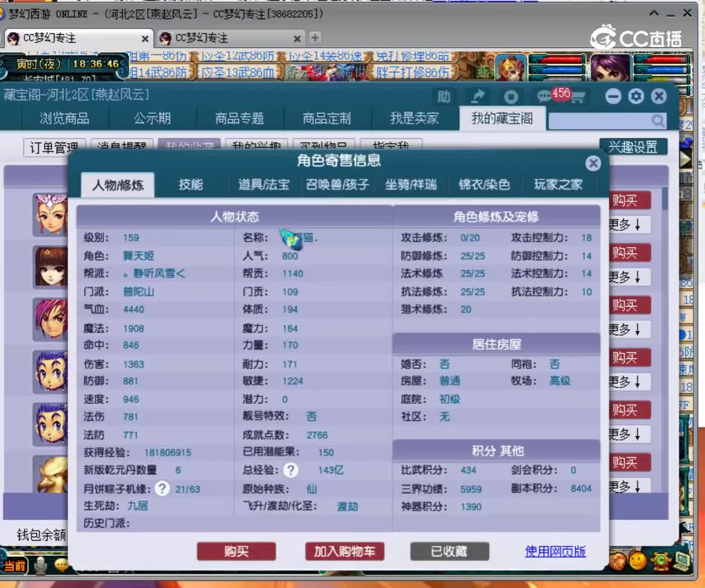Click the 加入购物车 button
This screenshot has width=705, height=588.
(345, 551)
